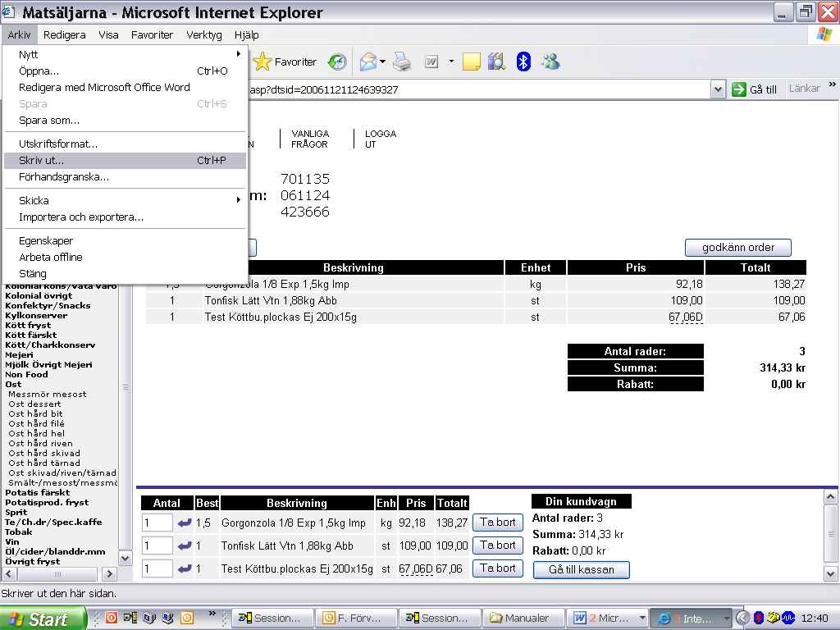840x630 pixels.
Task: Click category list scroll right arrow
Action: pos(109,573)
